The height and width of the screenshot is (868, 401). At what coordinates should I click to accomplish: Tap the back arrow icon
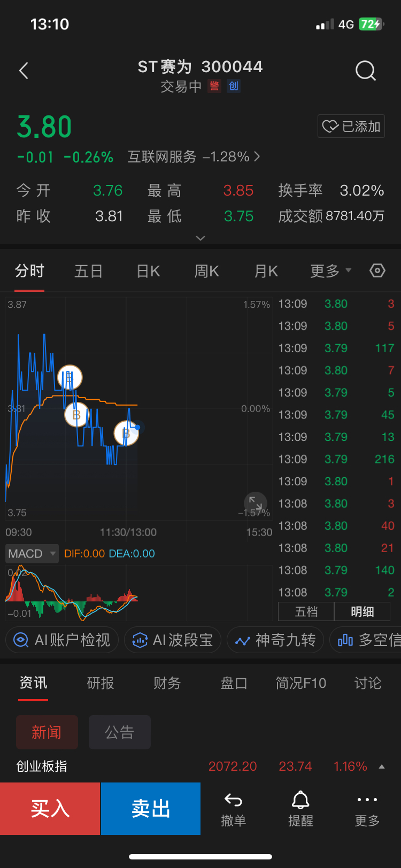[24, 71]
